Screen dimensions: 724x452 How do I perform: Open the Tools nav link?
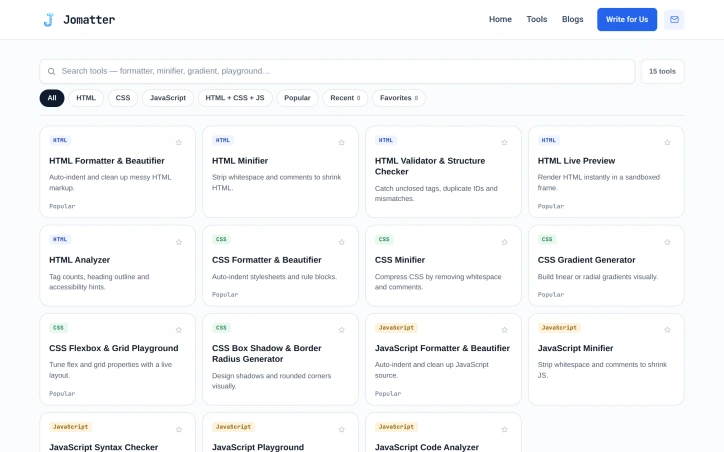pos(537,19)
